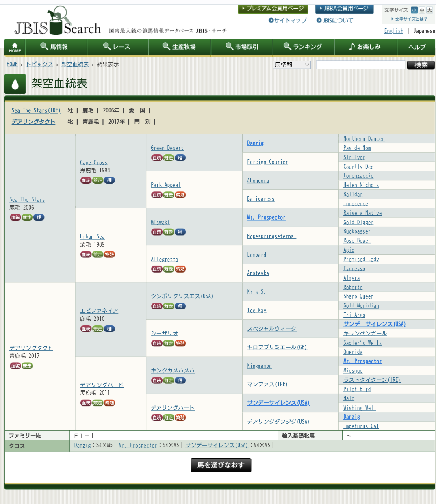The height and width of the screenshot is (504, 436).
Task: Open 生産牧場 menu in the navigation bar
Action: coord(180,47)
